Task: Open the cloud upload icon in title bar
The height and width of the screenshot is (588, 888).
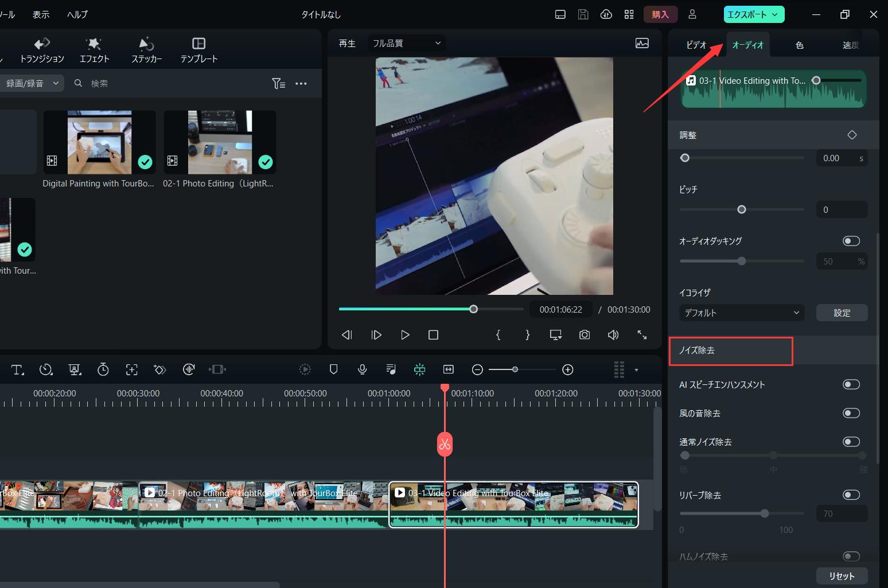Action: click(x=606, y=14)
